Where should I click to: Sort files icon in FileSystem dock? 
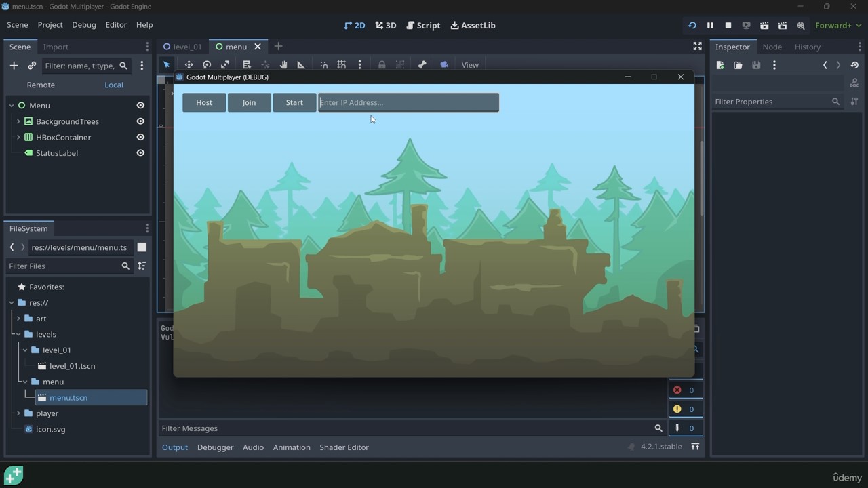coord(142,266)
